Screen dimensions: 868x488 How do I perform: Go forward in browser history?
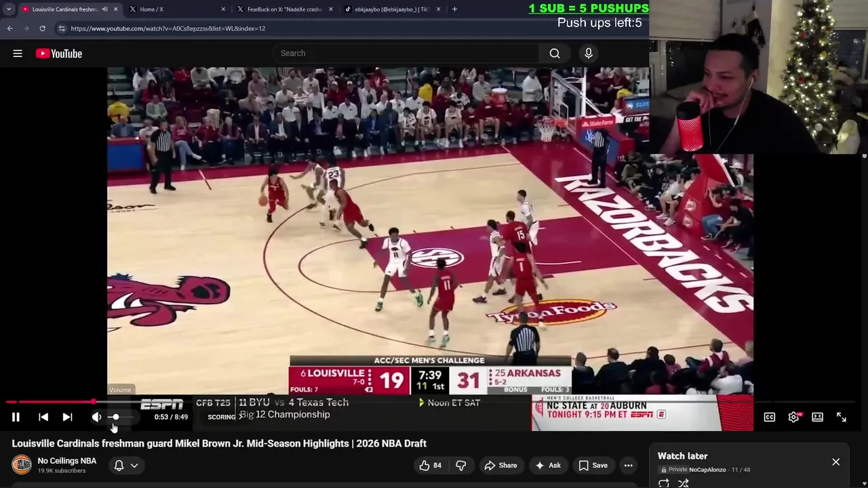[26, 28]
